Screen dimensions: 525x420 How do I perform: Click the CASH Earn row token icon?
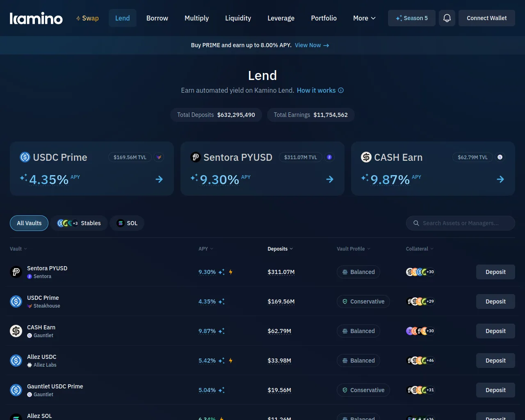pos(16,331)
